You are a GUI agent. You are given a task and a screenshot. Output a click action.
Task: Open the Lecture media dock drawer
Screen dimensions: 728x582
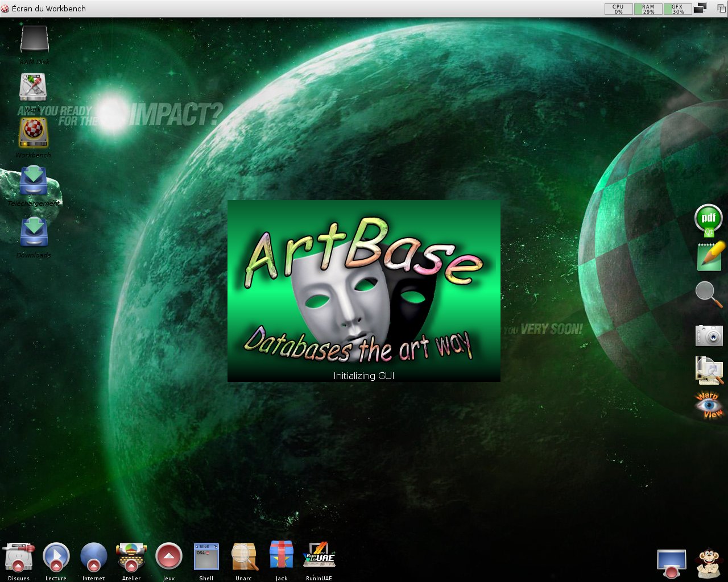56,557
